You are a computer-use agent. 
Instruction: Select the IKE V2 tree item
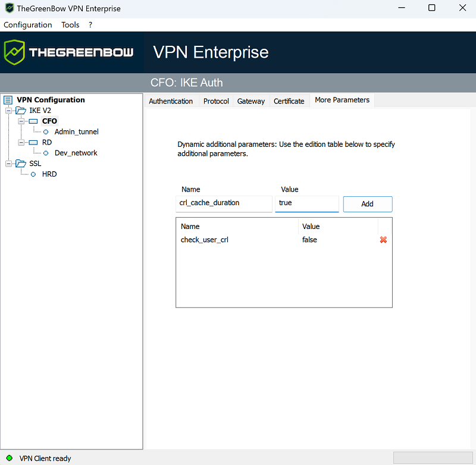(x=40, y=111)
